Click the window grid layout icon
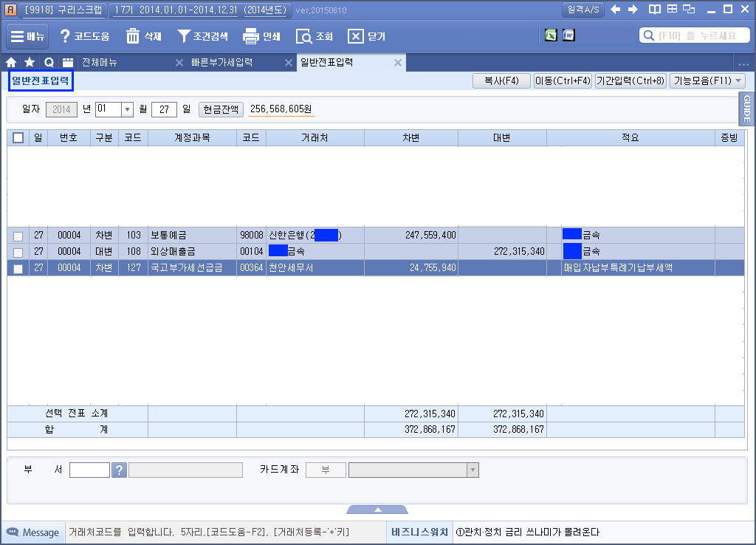The height and width of the screenshot is (545, 756). click(672, 9)
